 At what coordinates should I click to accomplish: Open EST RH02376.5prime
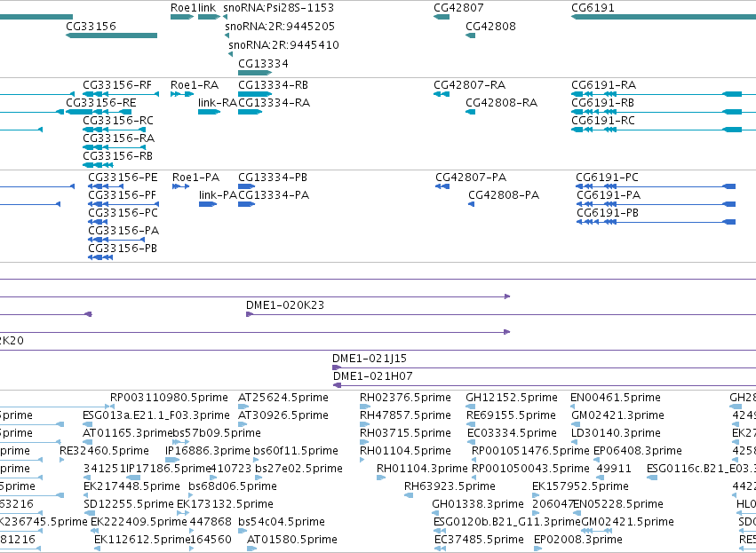(405, 398)
